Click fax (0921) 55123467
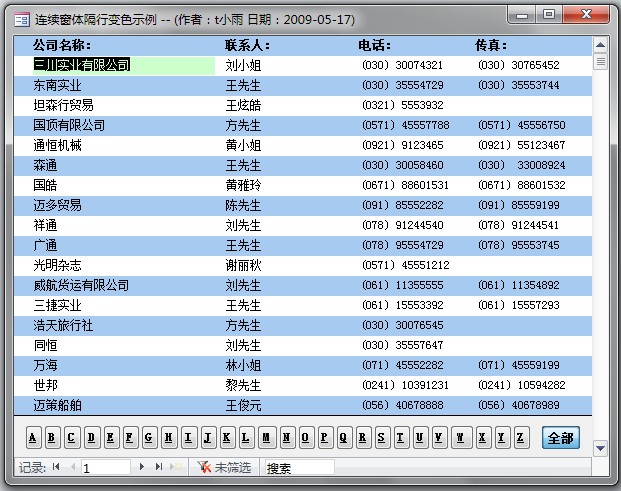The height and width of the screenshot is (491, 621). tap(522, 145)
